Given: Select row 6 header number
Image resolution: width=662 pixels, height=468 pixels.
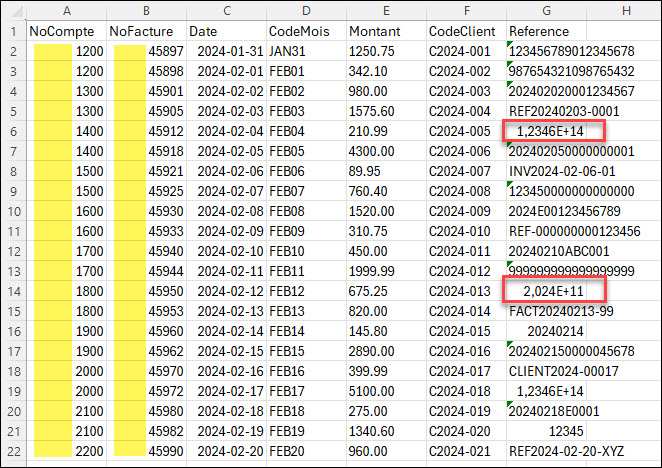Looking at the screenshot, I should pyautogui.click(x=13, y=131).
